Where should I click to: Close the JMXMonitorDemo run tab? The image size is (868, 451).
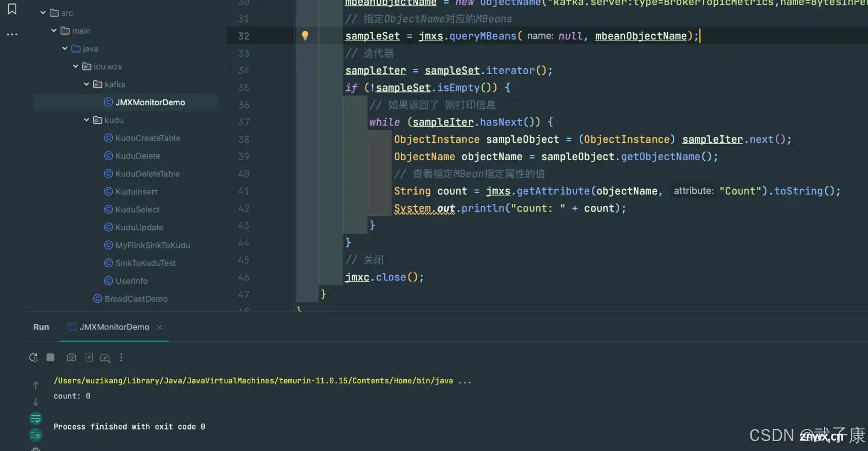(x=159, y=327)
